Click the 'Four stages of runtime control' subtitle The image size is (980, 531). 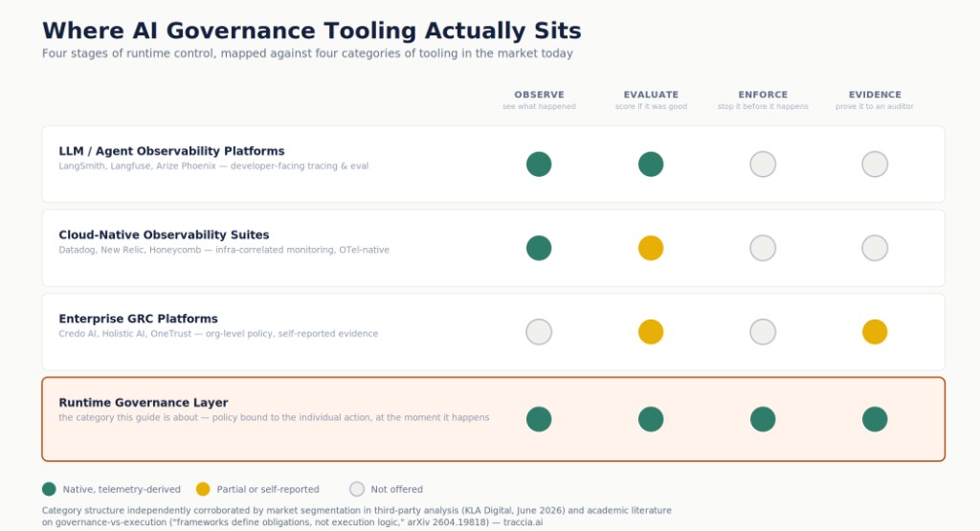click(307, 54)
